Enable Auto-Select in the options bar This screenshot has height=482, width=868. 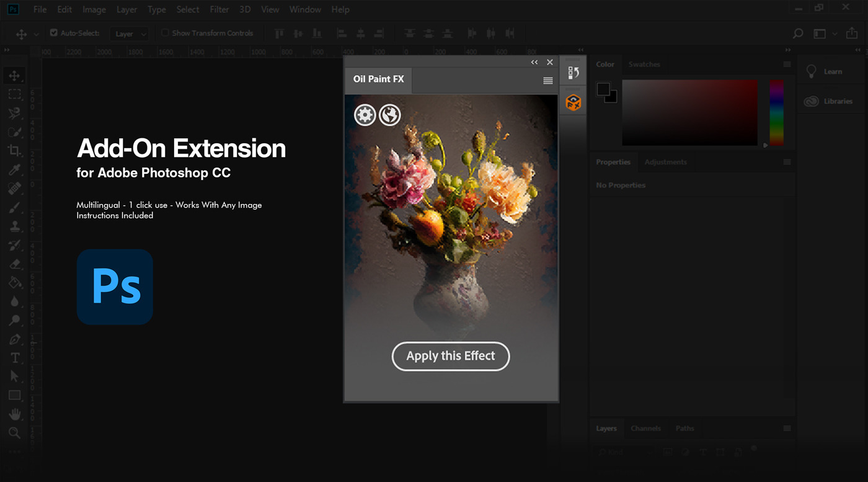click(53, 33)
